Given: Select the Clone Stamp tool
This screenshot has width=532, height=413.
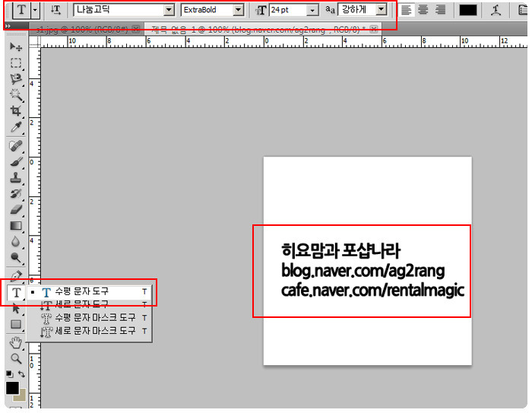Looking at the screenshot, I should [16, 178].
